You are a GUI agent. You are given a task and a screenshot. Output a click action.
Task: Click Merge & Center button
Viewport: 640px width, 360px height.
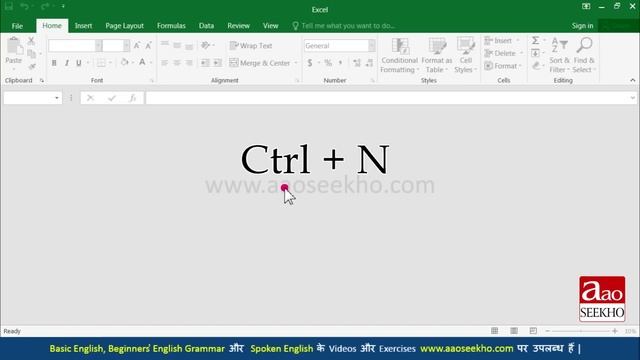(x=260, y=63)
